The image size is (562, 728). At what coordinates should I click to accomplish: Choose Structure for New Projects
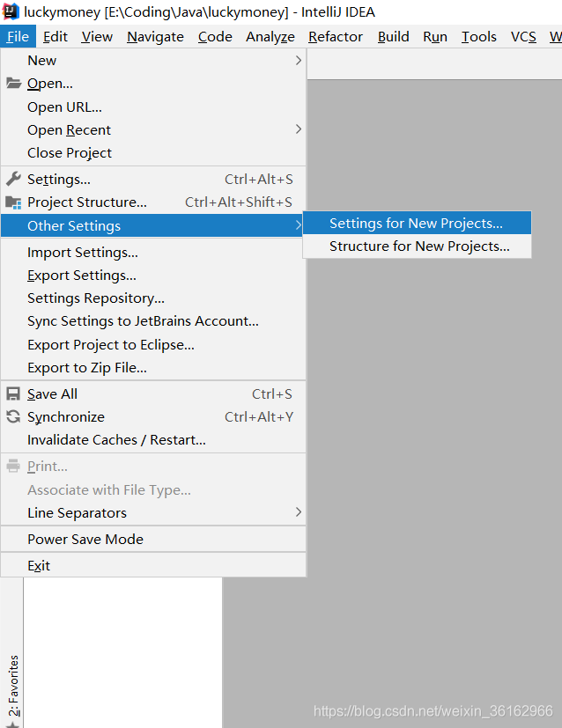click(x=419, y=246)
